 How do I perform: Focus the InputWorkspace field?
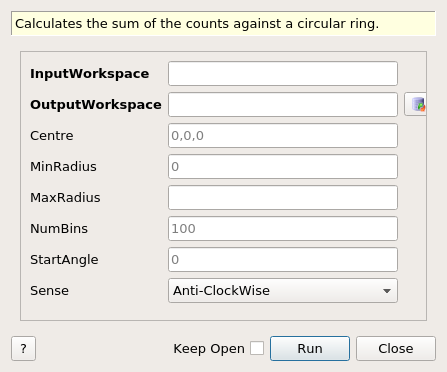(x=283, y=73)
